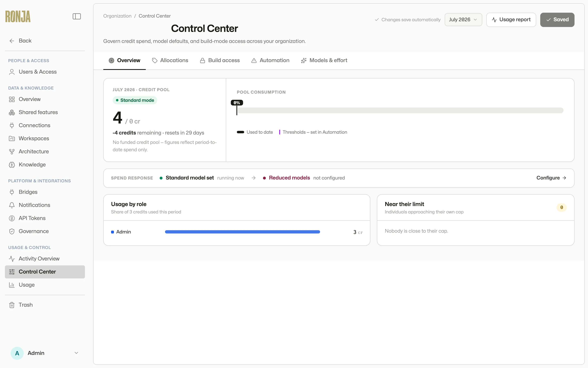The width and height of the screenshot is (588, 368).
Task: Click the Overview tab target icon
Action: (x=111, y=60)
